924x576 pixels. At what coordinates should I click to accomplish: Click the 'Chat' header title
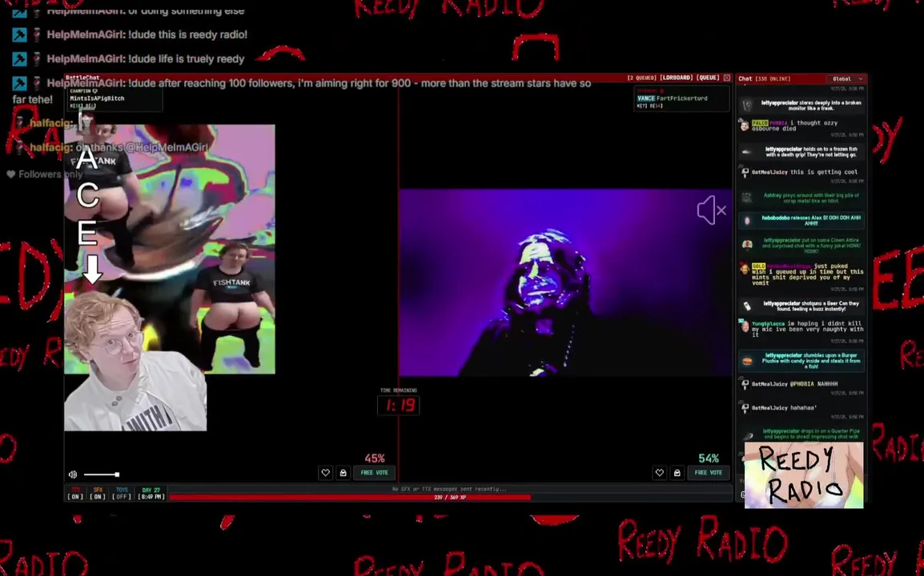coord(745,78)
